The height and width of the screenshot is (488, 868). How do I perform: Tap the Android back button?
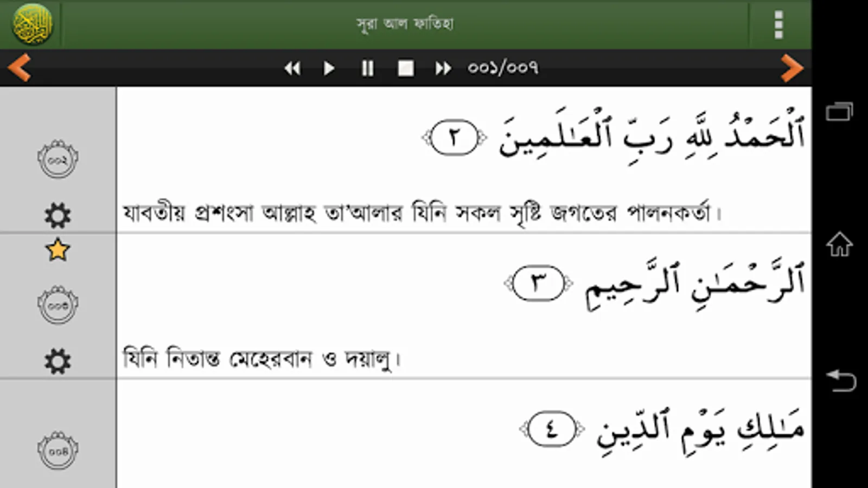point(840,380)
